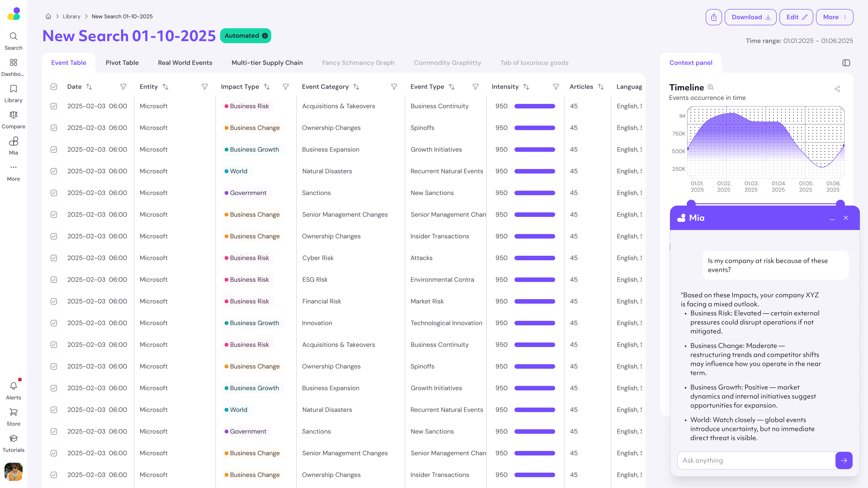Open the Event Category column filter

[x=394, y=87]
